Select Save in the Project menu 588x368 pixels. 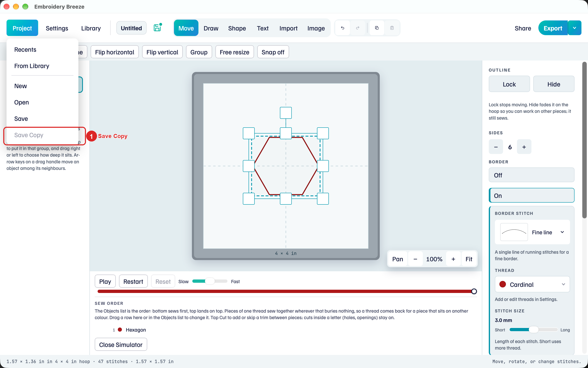[x=42, y=119]
